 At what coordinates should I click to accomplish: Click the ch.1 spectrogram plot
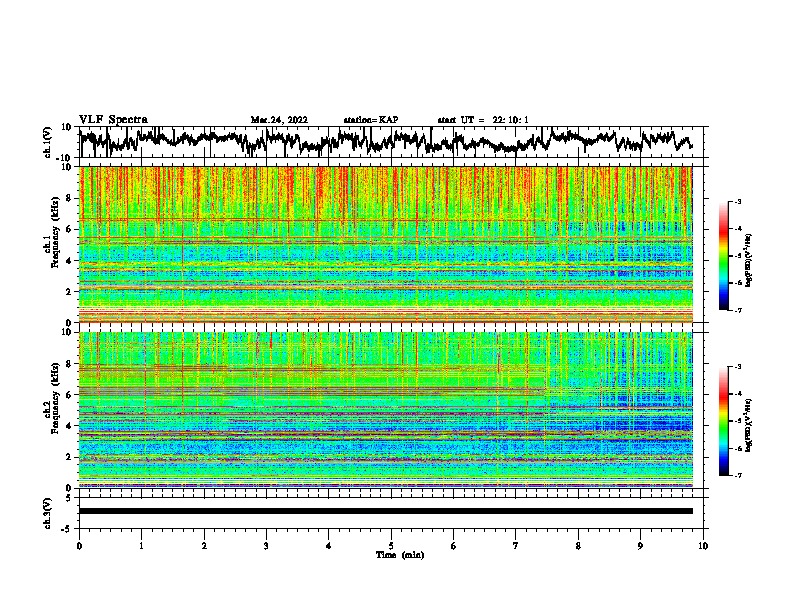pos(386,244)
